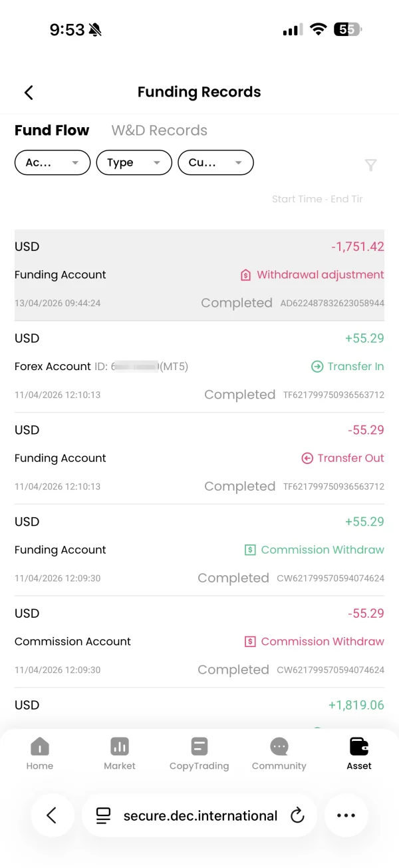Expand the Account filter dropdown
The image size is (399, 868).
[x=53, y=162]
